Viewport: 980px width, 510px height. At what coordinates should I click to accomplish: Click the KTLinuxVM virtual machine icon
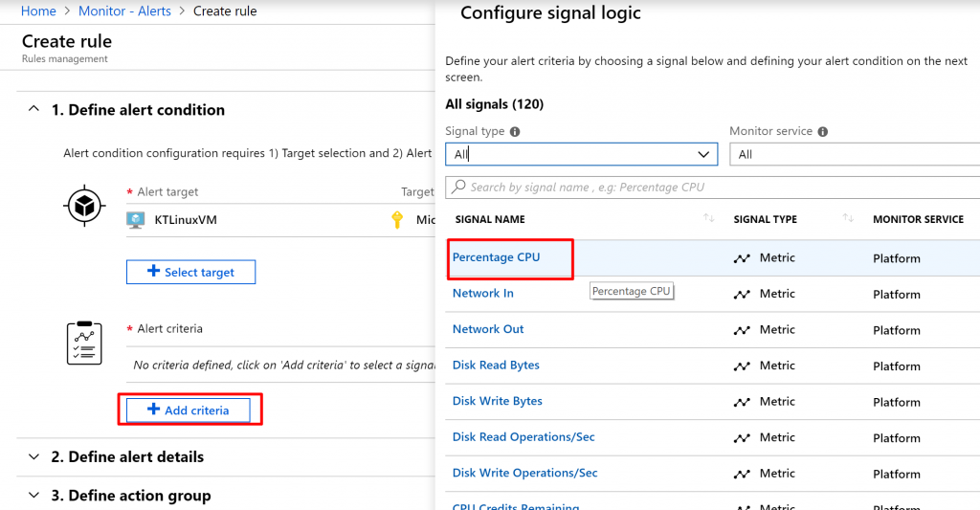click(136, 220)
